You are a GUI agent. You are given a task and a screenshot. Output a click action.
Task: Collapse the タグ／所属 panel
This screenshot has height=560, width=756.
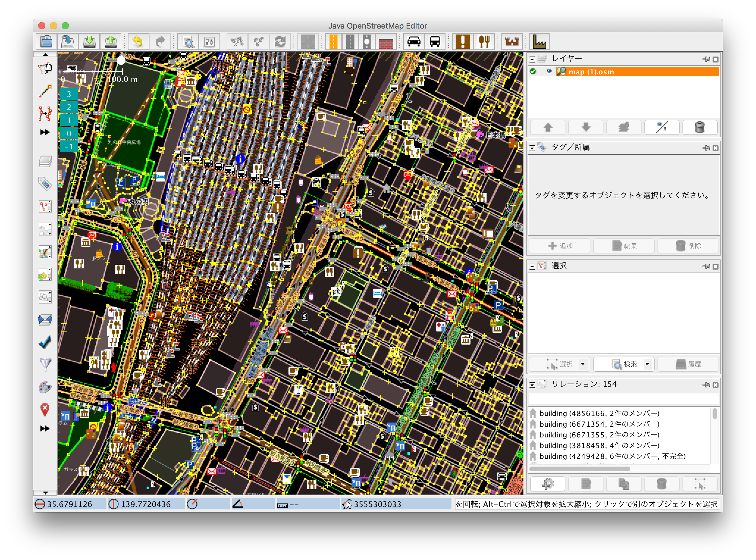pyautogui.click(x=532, y=148)
